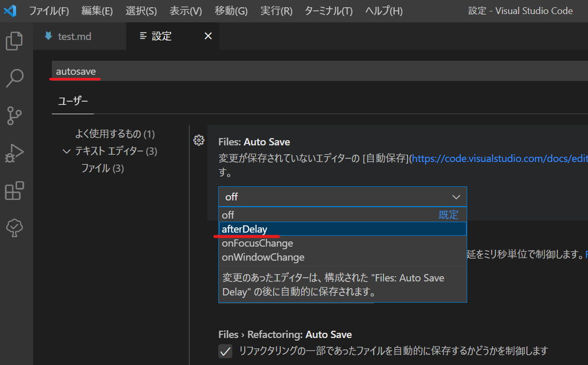Click the autosave settings search field
Viewport: 588px width, 365px height.
tap(319, 71)
